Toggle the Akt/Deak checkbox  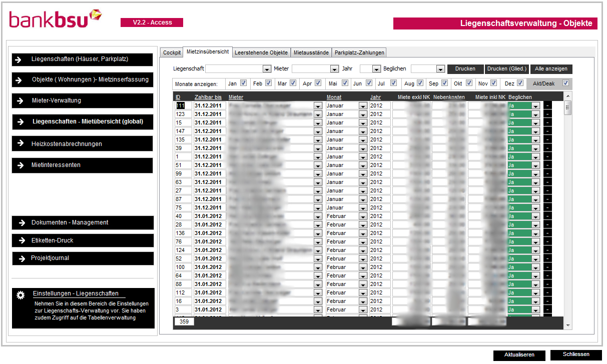coord(566,83)
